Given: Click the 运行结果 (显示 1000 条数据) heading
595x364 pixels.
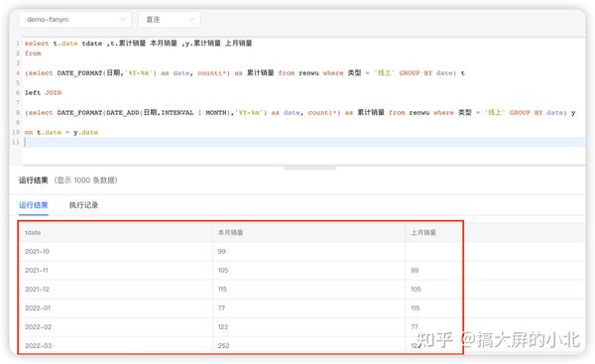Looking at the screenshot, I should tap(68, 181).
